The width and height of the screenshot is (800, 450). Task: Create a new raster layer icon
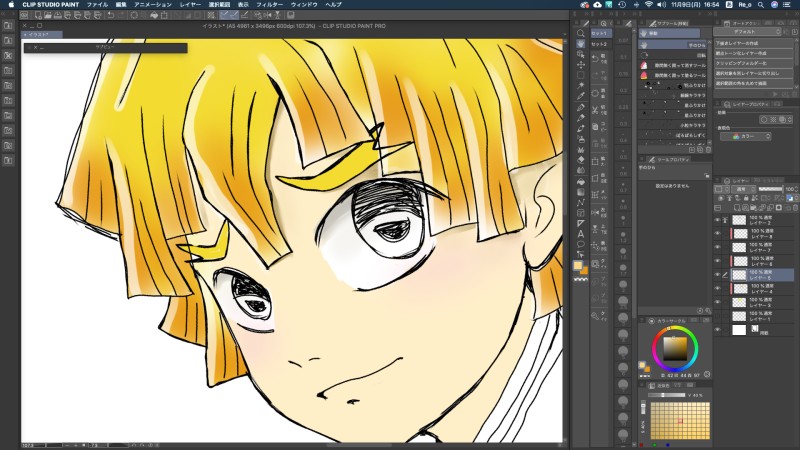[738, 208]
